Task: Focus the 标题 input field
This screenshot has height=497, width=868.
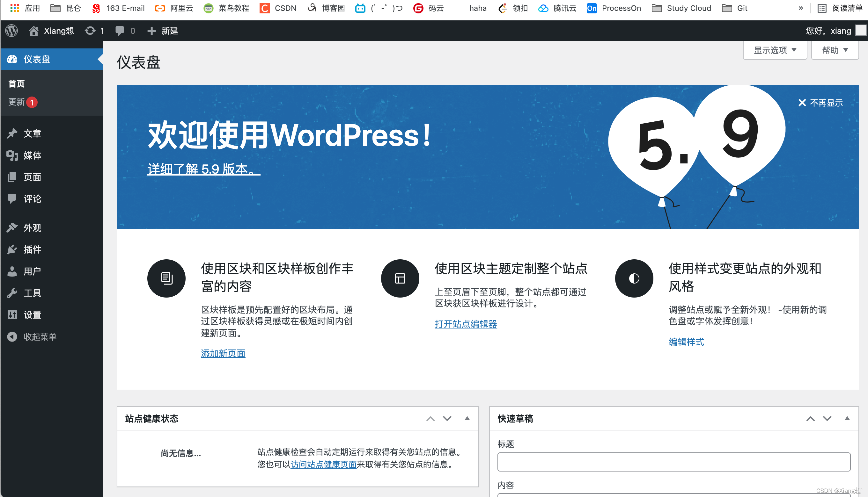Action: [673, 462]
